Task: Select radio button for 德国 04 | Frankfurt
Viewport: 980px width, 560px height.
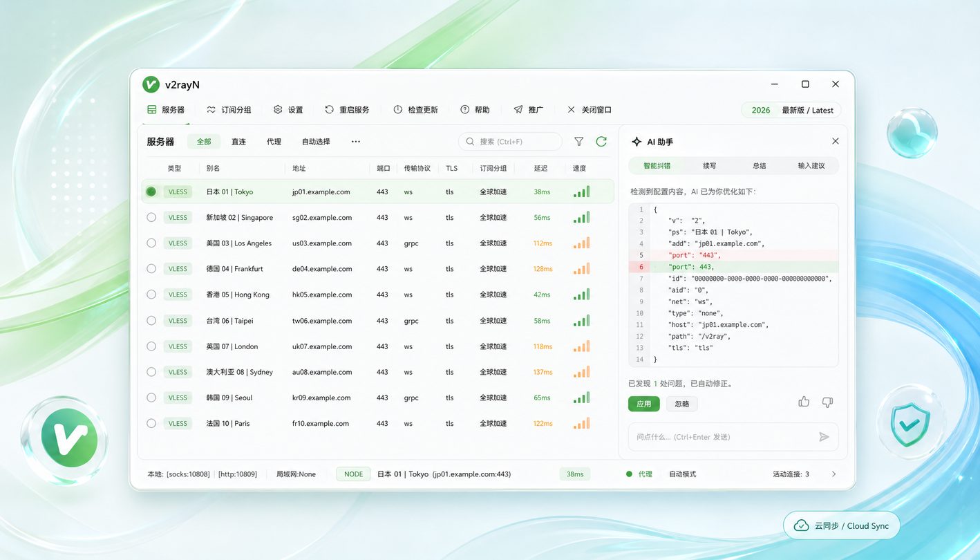Action: tap(151, 268)
